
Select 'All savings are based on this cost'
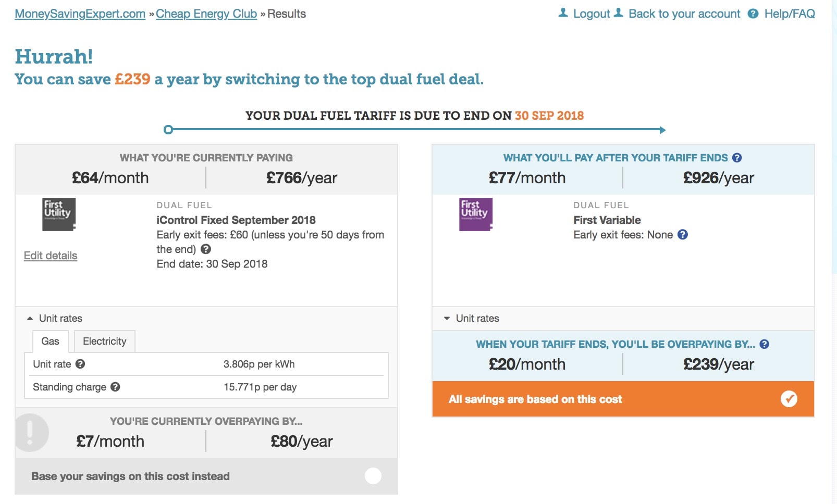pyautogui.click(x=789, y=399)
